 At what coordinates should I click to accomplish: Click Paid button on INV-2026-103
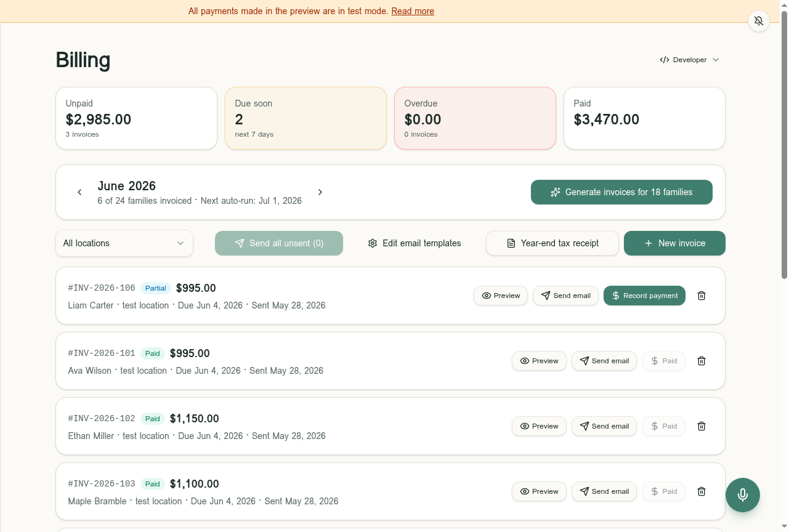(663, 491)
